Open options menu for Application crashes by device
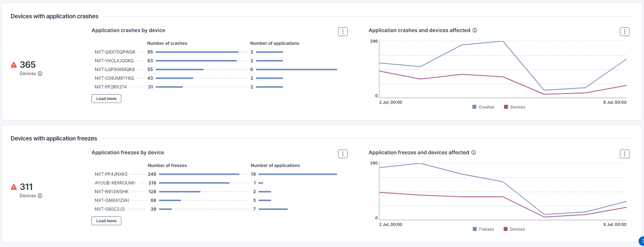 343,32
